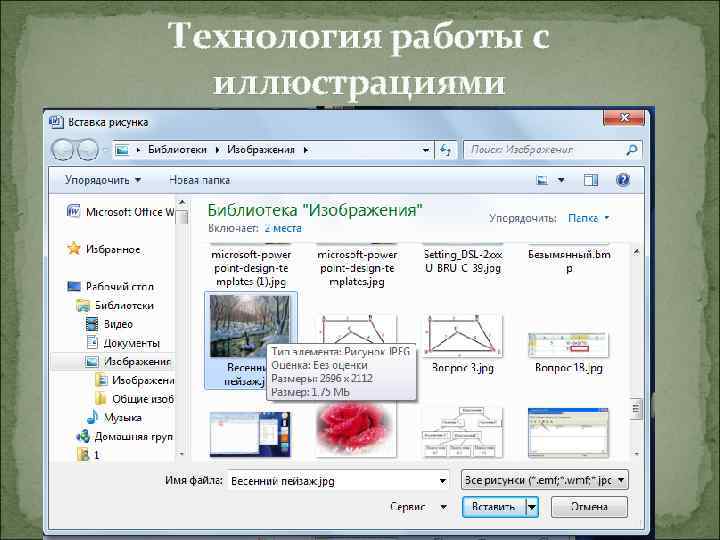Click the Видео library icon
The width and height of the screenshot is (720, 540).
coord(92,324)
